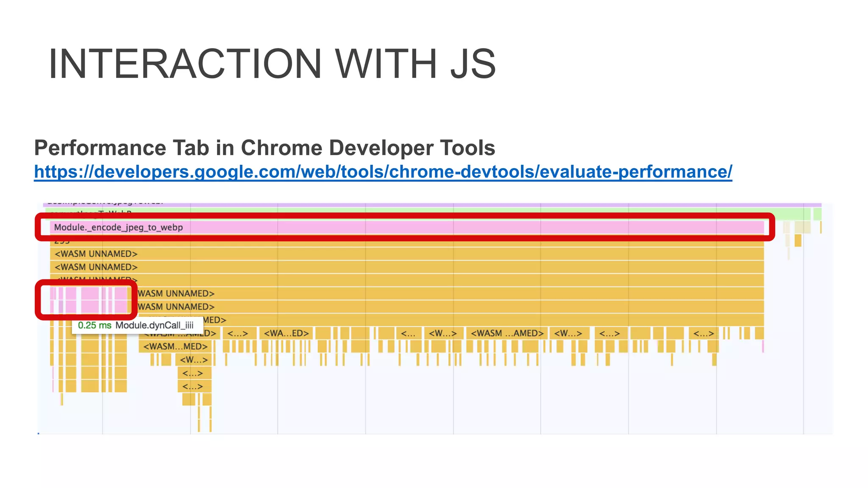Select the <WASM...MED> block below tooltip
Viewport: 868px width, 488px height.
click(x=175, y=347)
